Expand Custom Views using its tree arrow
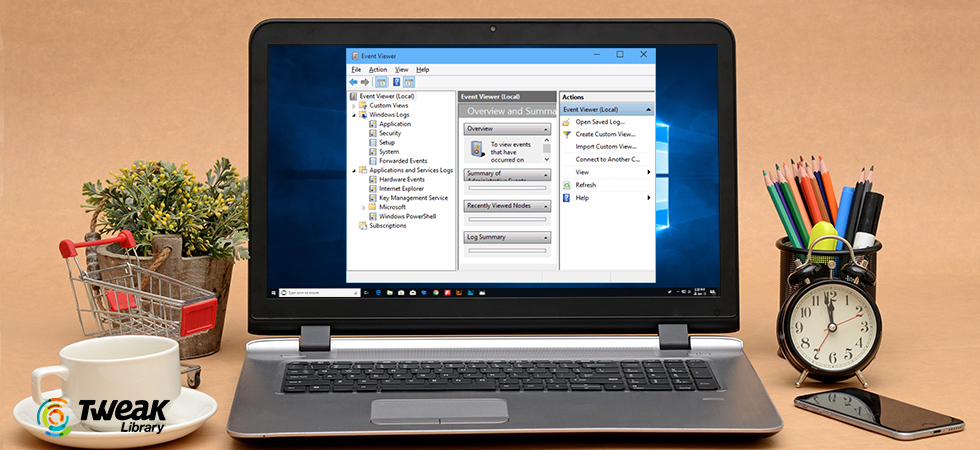 click(x=354, y=106)
